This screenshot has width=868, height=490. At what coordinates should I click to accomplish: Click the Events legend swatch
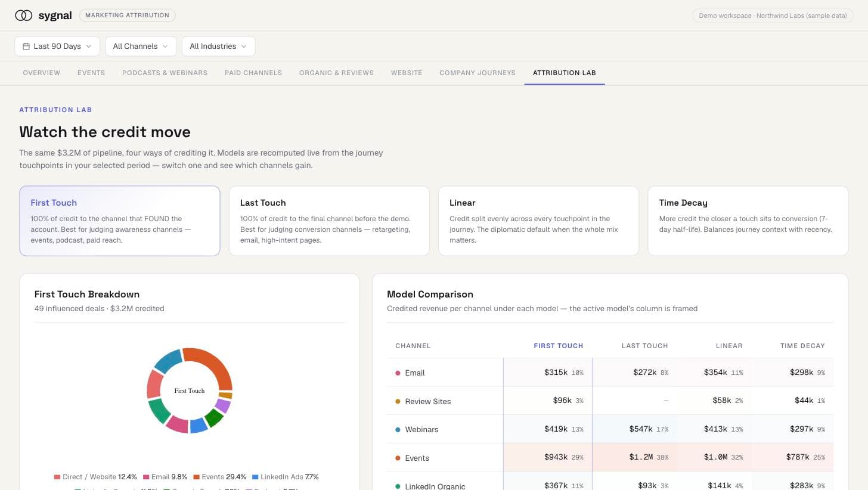tap(197, 477)
